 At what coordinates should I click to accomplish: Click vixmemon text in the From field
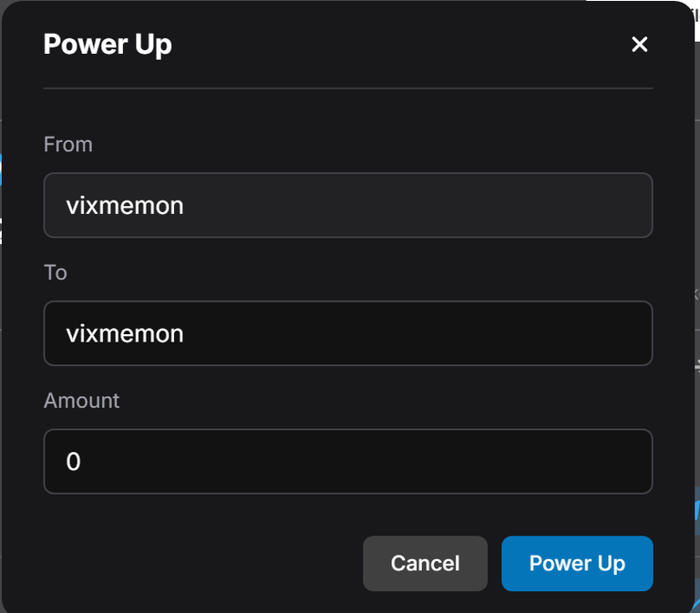(x=125, y=206)
